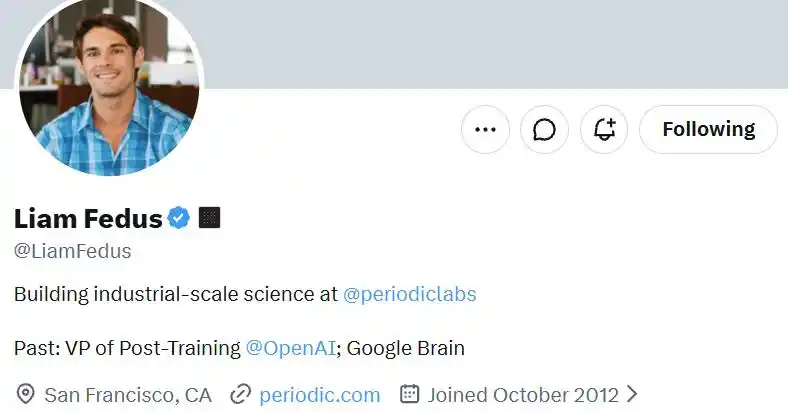Toggle the Following button to unfollow
788x412 pixels.
click(708, 130)
